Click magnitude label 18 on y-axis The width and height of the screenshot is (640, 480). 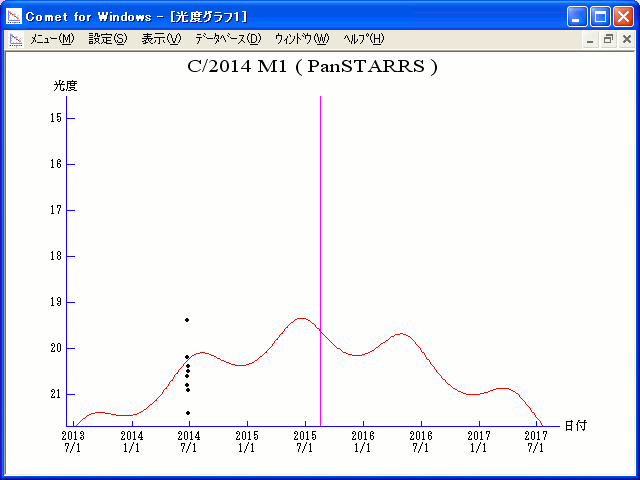tap(56, 256)
